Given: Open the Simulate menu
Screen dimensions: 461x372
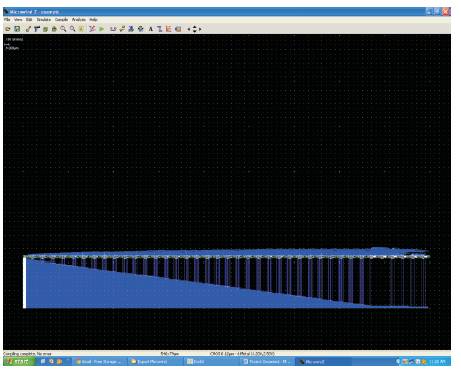Looking at the screenshot, I should click(44, 20).
